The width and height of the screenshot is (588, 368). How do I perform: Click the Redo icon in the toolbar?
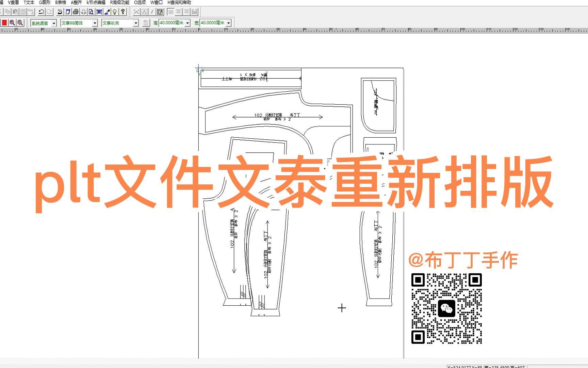coord(50,12)
